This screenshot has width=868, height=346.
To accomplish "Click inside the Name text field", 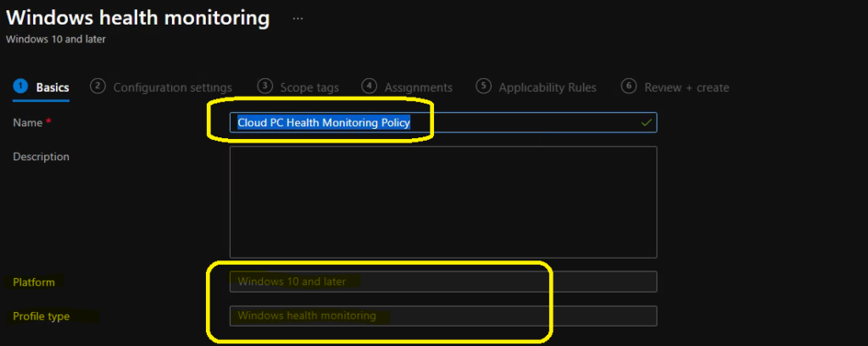I will tap(443, 122).
